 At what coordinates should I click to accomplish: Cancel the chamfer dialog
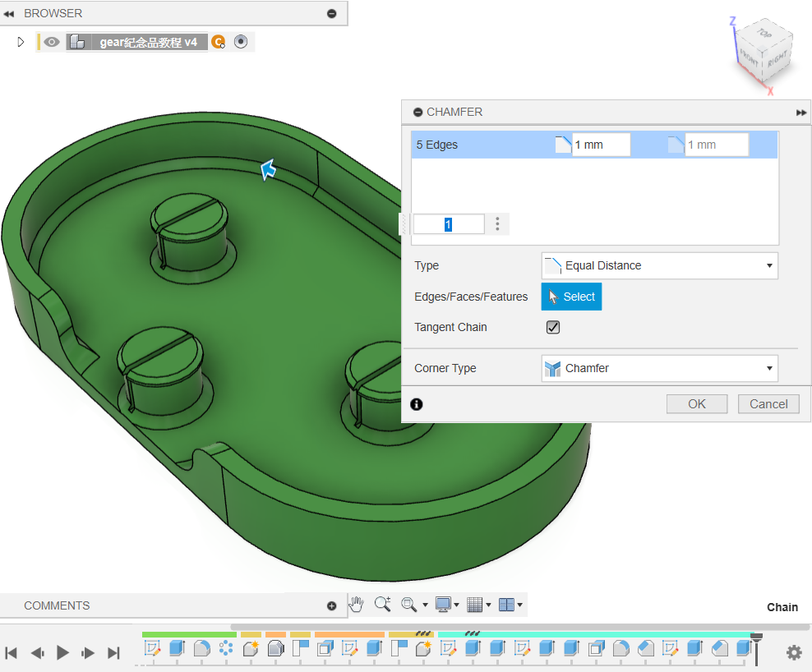pos(768,404)
